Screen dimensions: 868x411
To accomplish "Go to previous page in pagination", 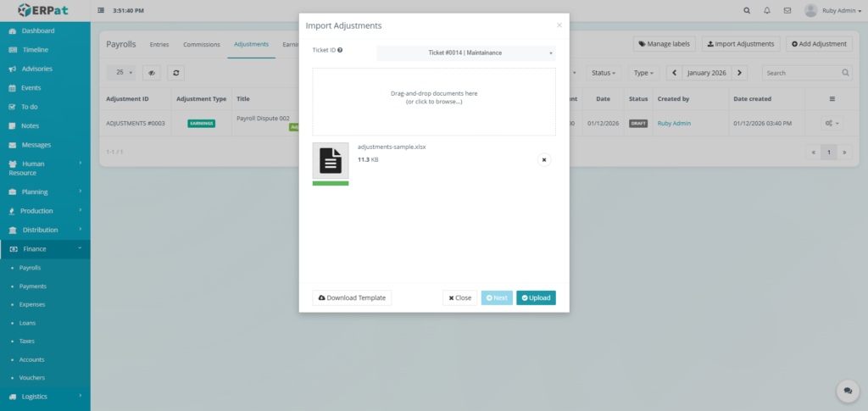I will click(813, 153).
